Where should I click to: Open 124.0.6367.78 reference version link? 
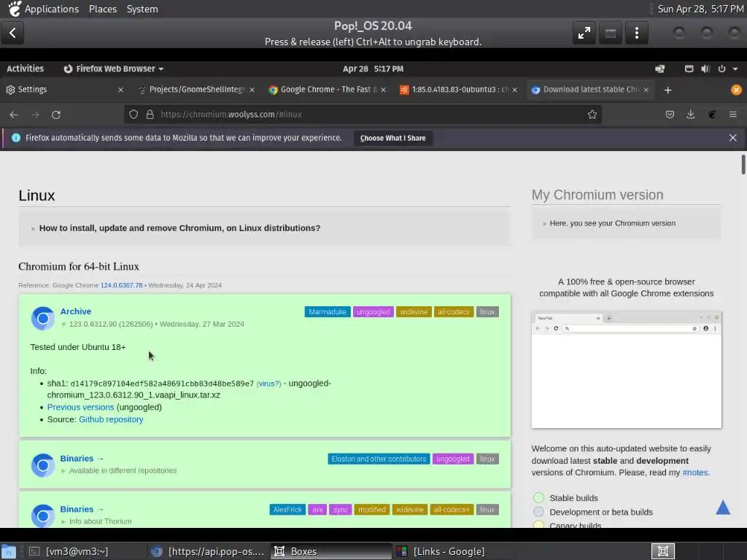click(x=121, y=285)
